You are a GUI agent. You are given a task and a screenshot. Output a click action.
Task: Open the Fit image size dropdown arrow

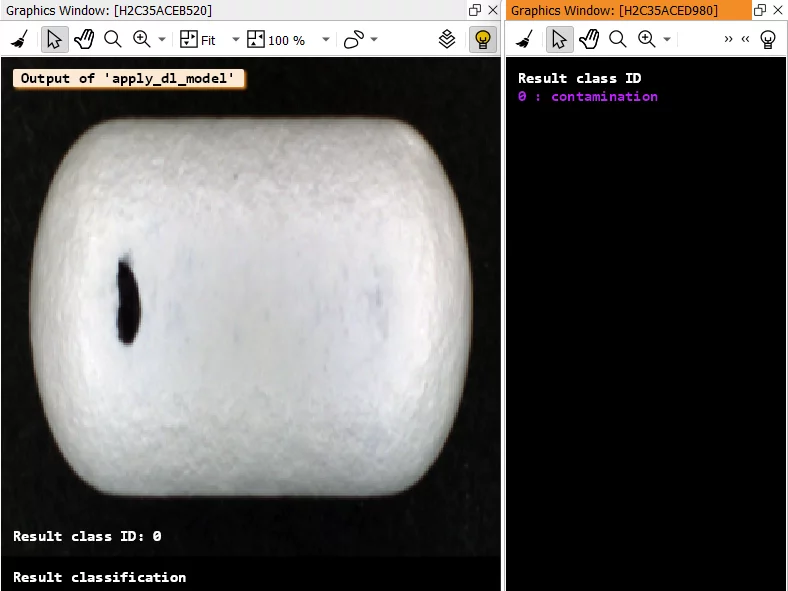point(236,40)
